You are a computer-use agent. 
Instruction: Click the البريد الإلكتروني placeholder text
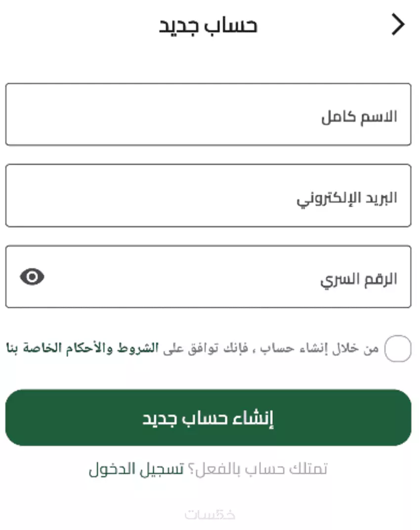[347, 198]
